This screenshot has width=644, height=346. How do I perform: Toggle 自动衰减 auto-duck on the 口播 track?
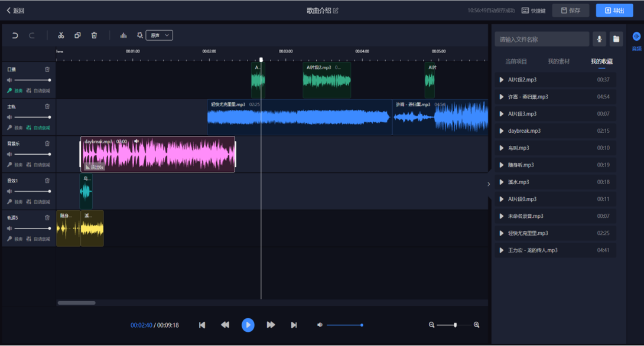point(35,90)
